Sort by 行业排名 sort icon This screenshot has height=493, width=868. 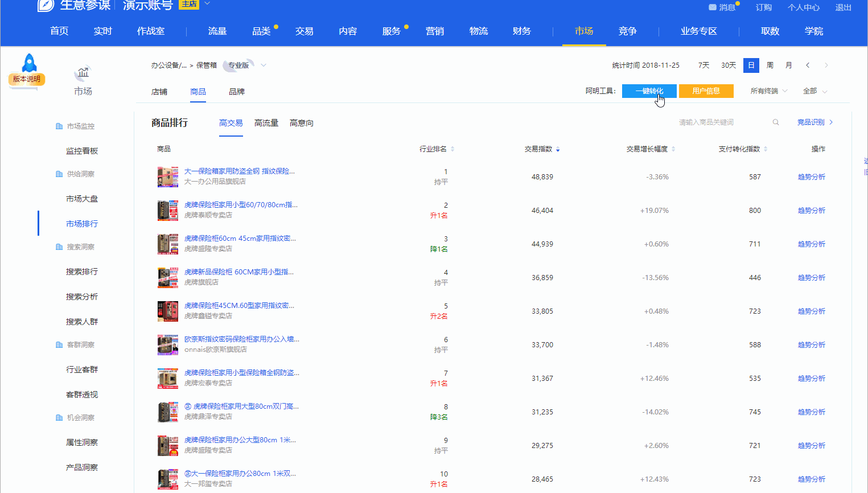(x=452, y=149)
